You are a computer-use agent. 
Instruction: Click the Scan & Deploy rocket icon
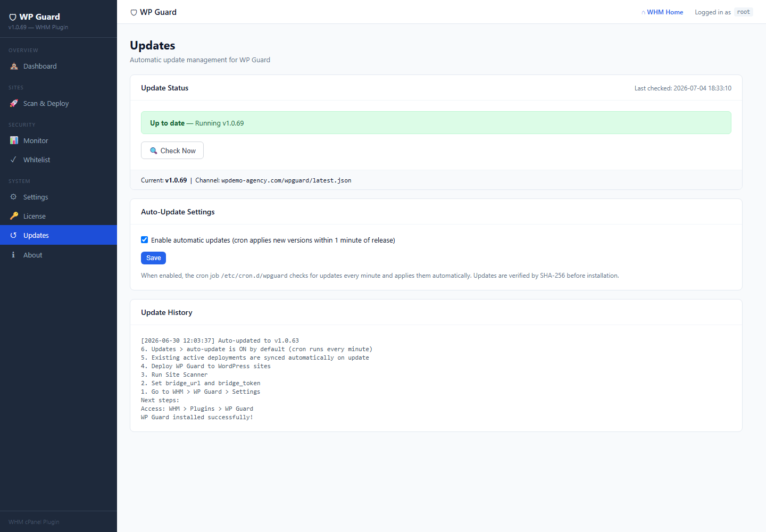pos(14,104)
